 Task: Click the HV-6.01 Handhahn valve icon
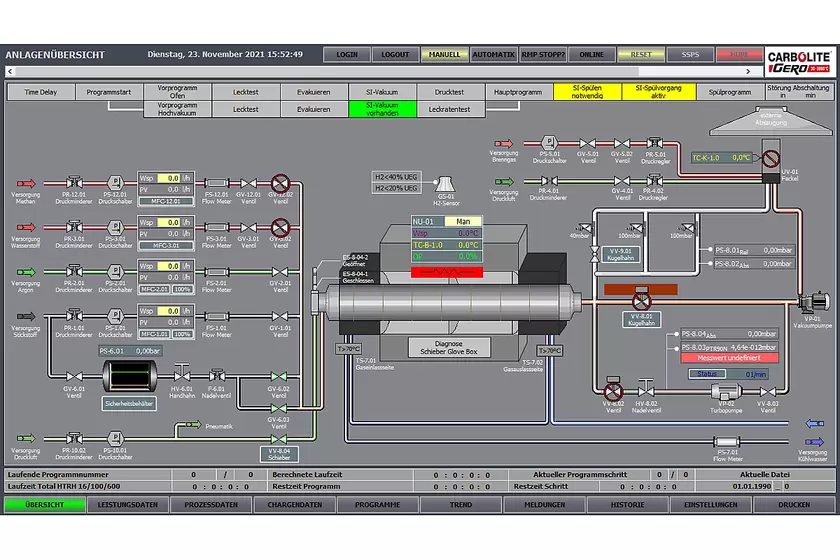pos(182,373)
